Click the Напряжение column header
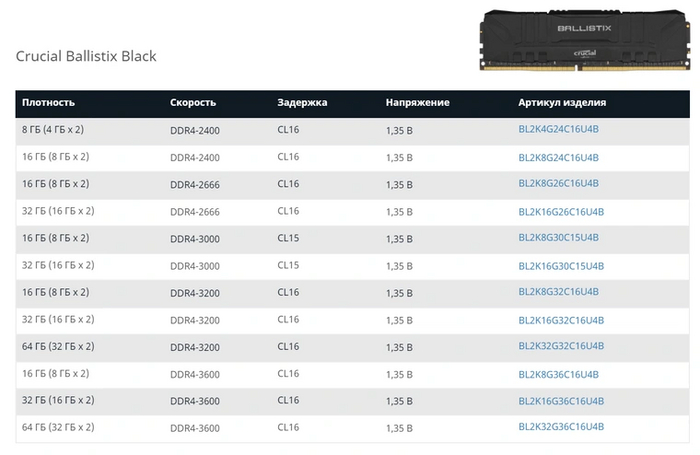The width and height of the screenshot is (700, 455). (x=417, y=103)
